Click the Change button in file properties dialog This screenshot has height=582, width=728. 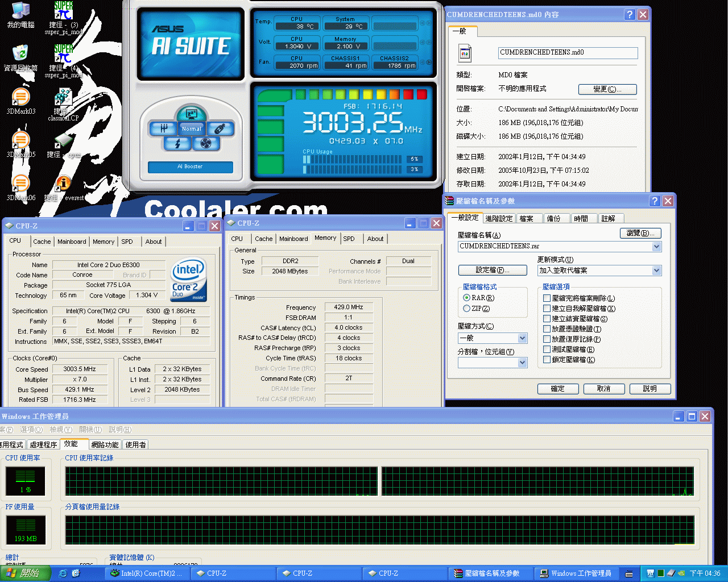tap(607, 89)
